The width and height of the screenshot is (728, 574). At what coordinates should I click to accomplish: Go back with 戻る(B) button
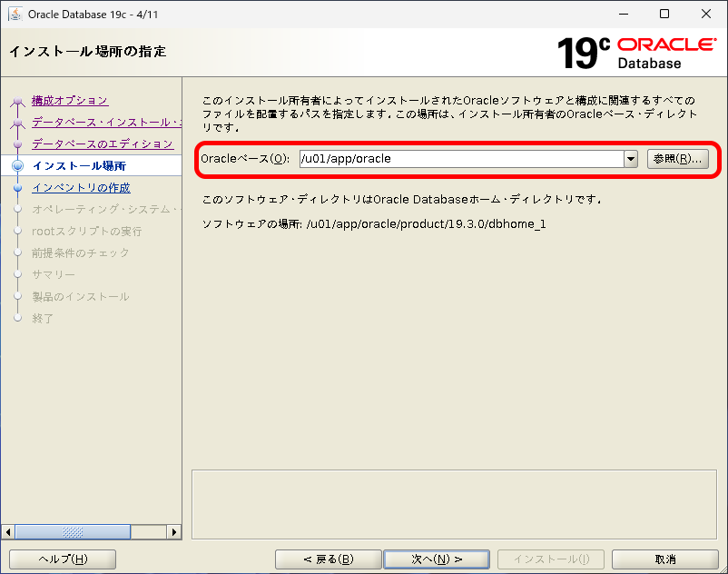(329, 559)
